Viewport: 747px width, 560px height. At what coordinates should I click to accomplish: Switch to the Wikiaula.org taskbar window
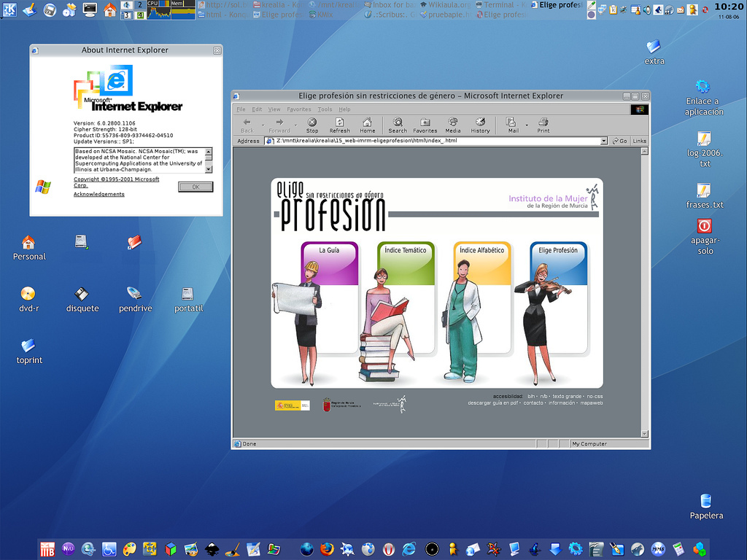(446, 5)
